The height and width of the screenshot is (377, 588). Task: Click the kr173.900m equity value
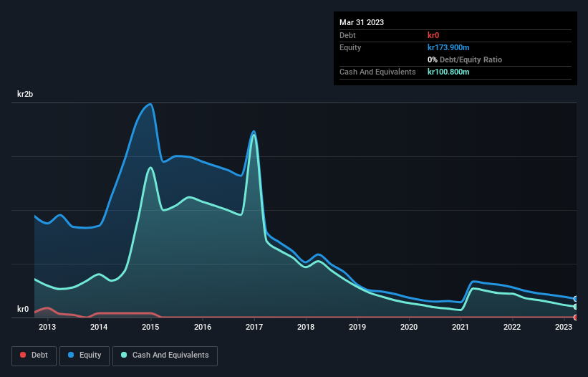tap(448, 47)
